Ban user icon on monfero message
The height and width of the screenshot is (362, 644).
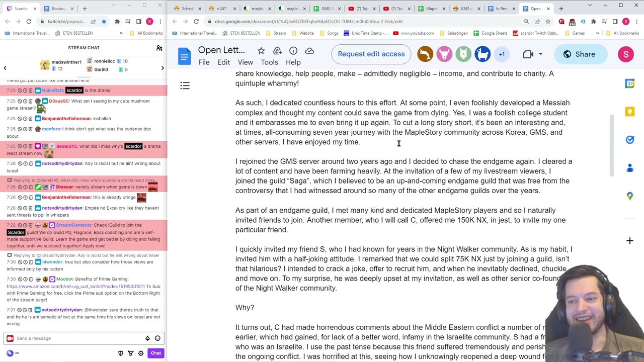point(20,129)
